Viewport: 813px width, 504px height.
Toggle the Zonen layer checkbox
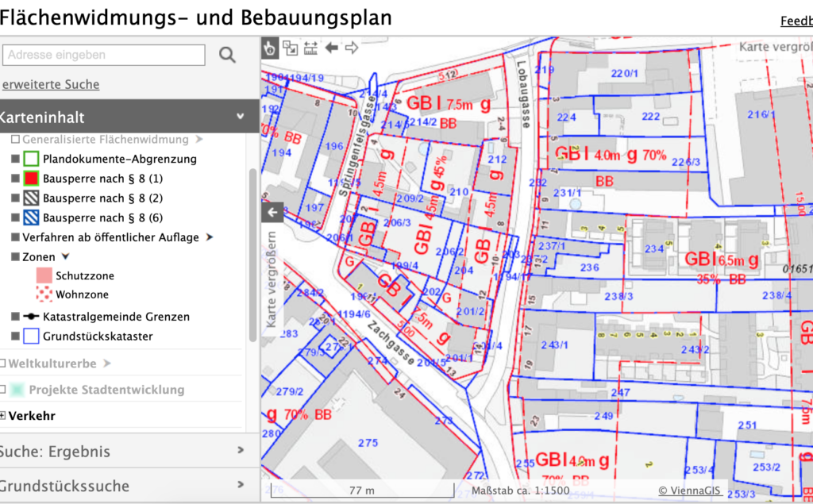coord(15,256)
